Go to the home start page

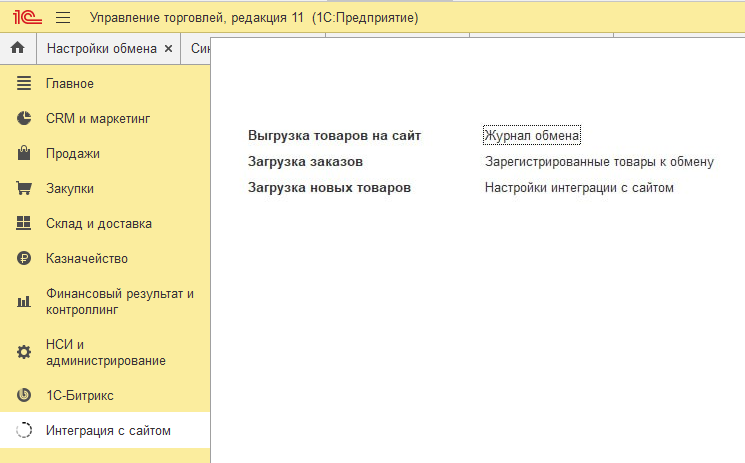pyautogui.click(x=18, y=48)
